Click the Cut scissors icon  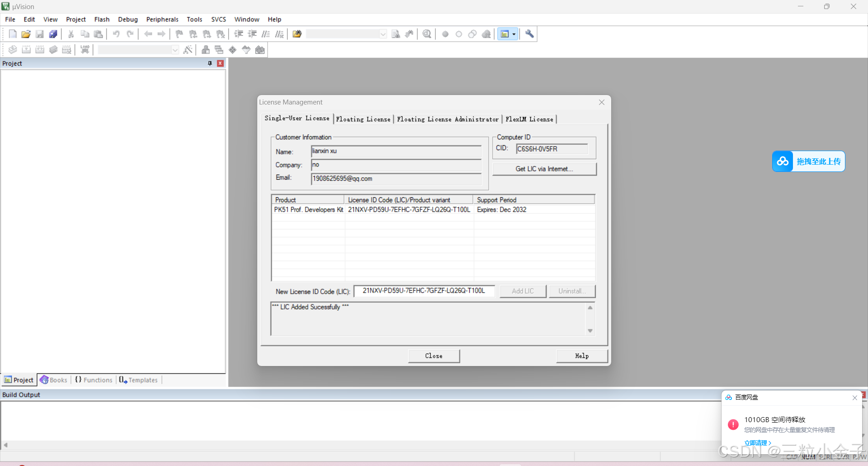(x=71, y=34)
